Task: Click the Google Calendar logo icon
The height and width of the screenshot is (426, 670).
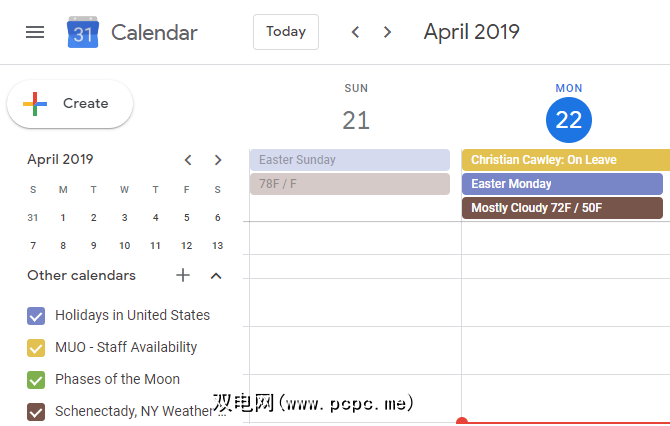Action: [82, 33]
